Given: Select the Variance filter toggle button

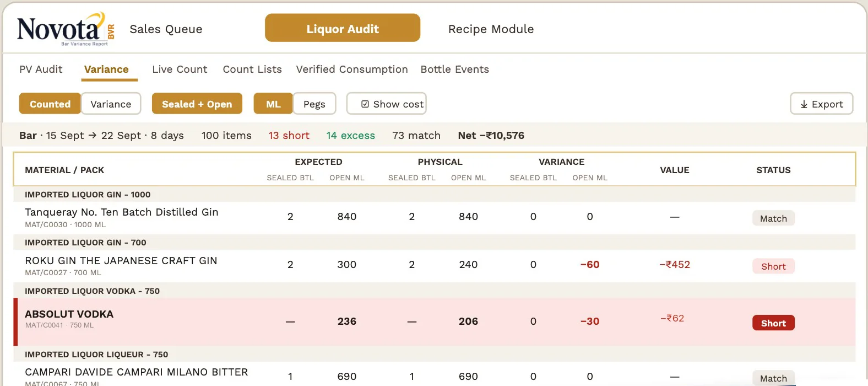Looking at the screenshot, I should tap(111, 104).
